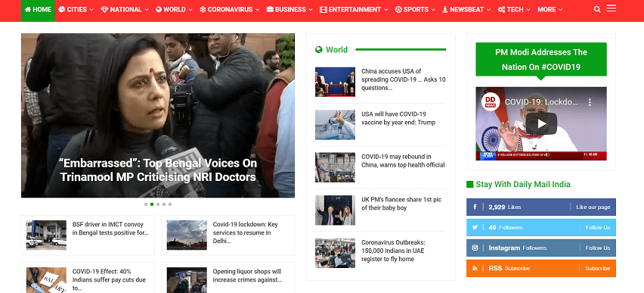644x293 pixels.
Task: Expand the Entertainment dropdown arrow
Action: (386, 10)
